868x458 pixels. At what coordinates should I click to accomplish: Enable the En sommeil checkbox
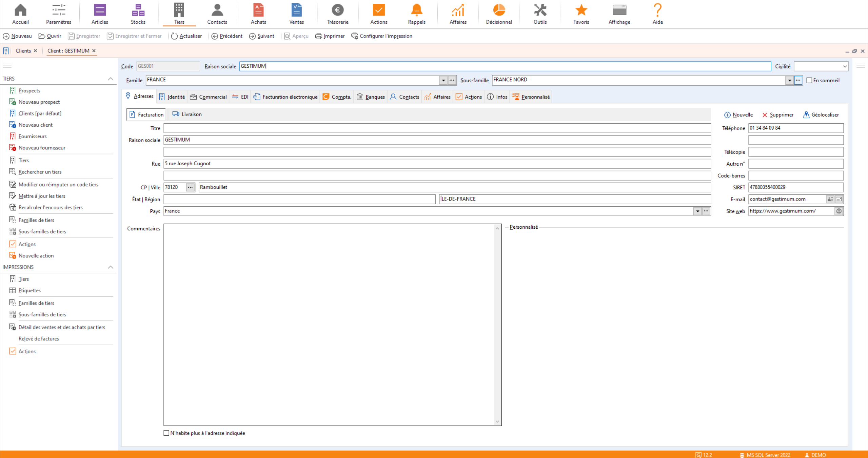pyautogui.click(x=809, y=80)
